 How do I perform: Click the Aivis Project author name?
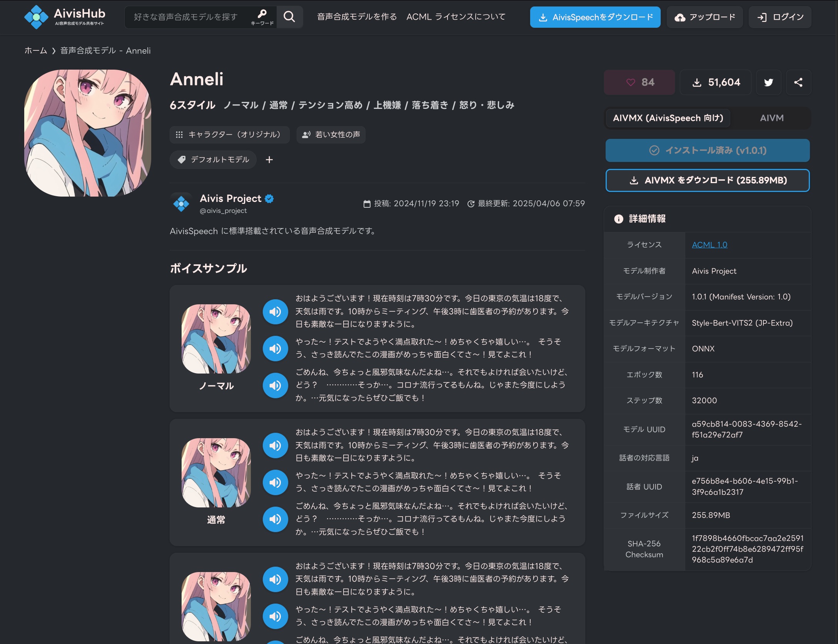(230, 199)
